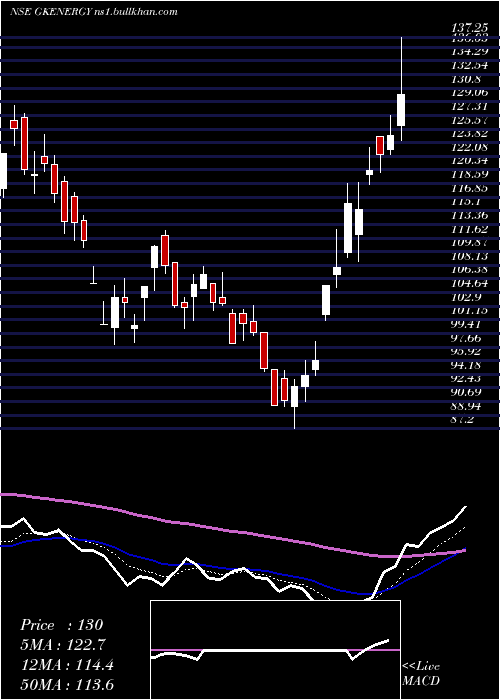
Task: Click the 92.43 price axis label
Action: click(467, 379)
